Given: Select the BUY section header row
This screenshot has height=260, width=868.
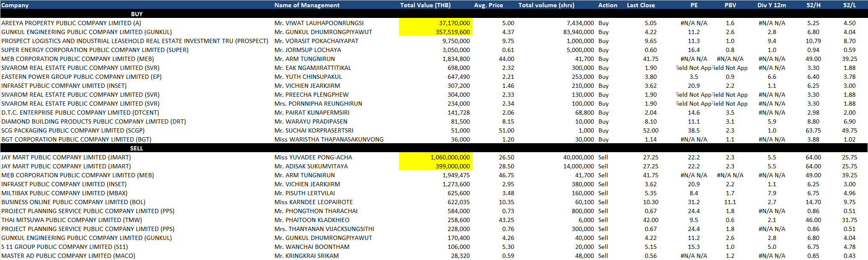Looking at the screenshot, I should (137, 14).
